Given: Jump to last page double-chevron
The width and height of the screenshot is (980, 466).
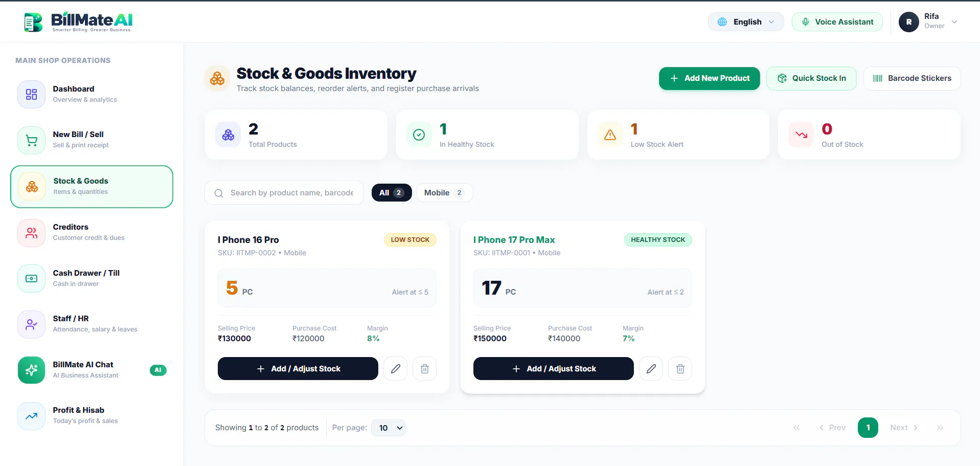Looking at the screenshot, I should click(940, 428).
